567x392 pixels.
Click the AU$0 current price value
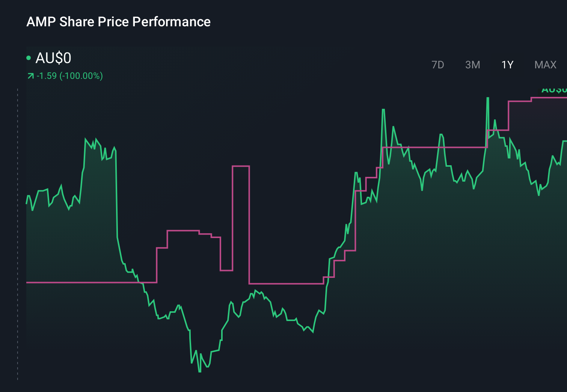tap(53, 58)
